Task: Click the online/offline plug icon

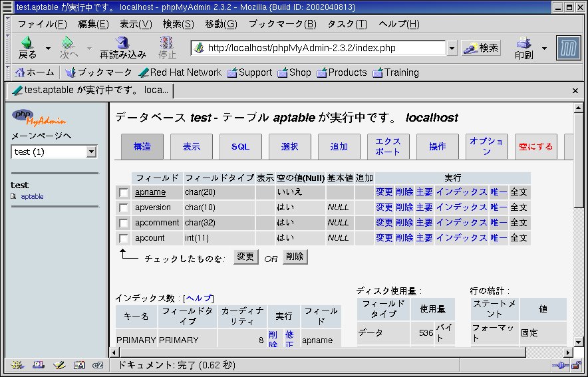Action: click(x=561, y=365)
